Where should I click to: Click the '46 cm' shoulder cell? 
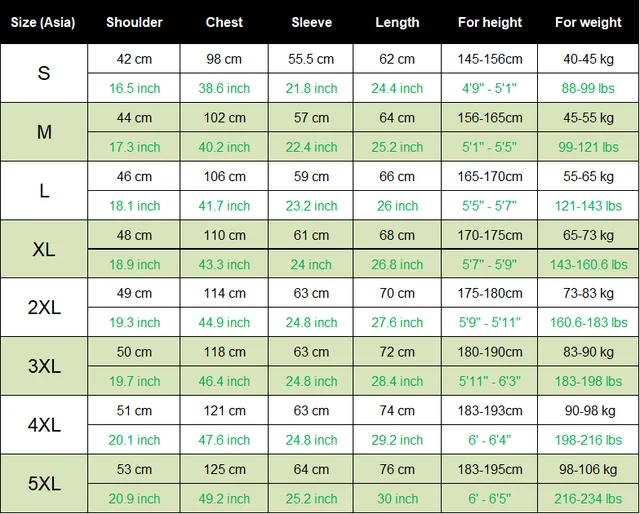[134, 176]
